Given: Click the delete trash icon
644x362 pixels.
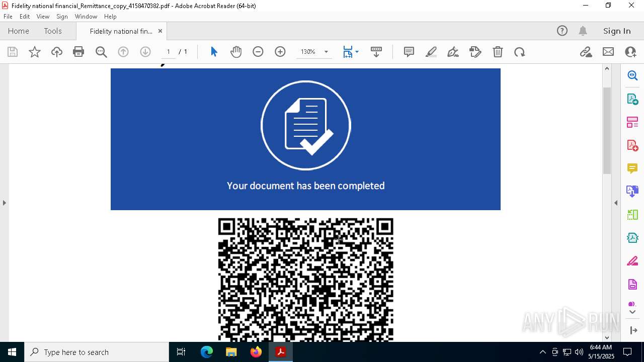Looking at the screenshot, I should point(498,52).
